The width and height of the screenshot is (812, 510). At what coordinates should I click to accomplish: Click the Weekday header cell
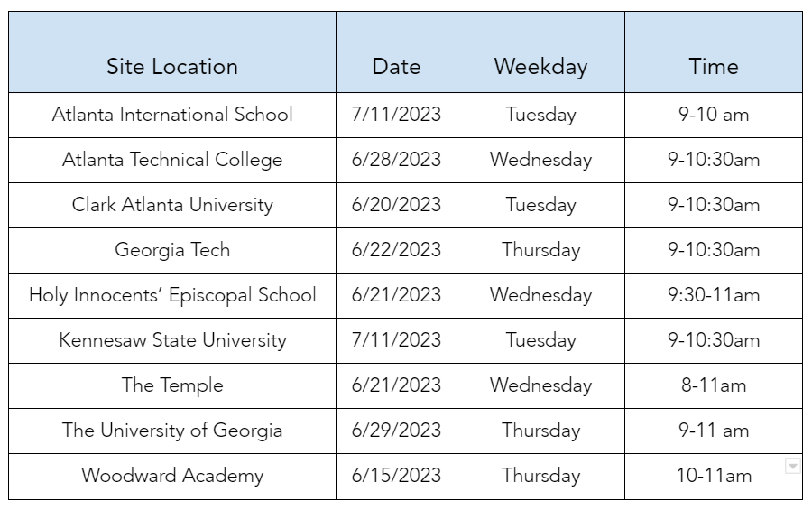pyautogui.click(x=540, y=66)
